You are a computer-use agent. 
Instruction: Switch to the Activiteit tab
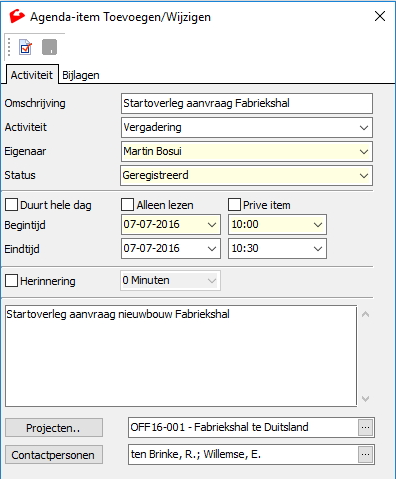32,75
